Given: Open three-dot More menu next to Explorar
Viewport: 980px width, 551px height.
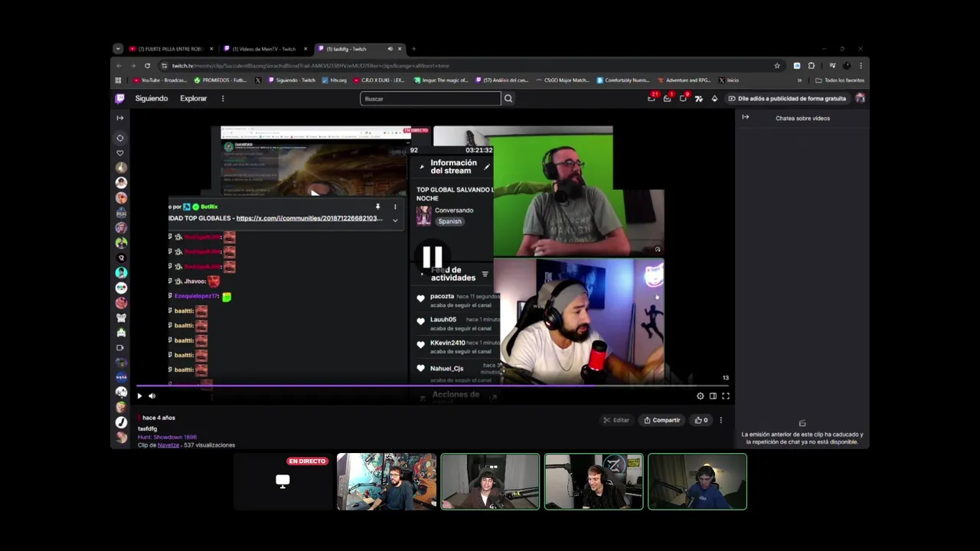Looking at the screenshot, I should point(223,98).
